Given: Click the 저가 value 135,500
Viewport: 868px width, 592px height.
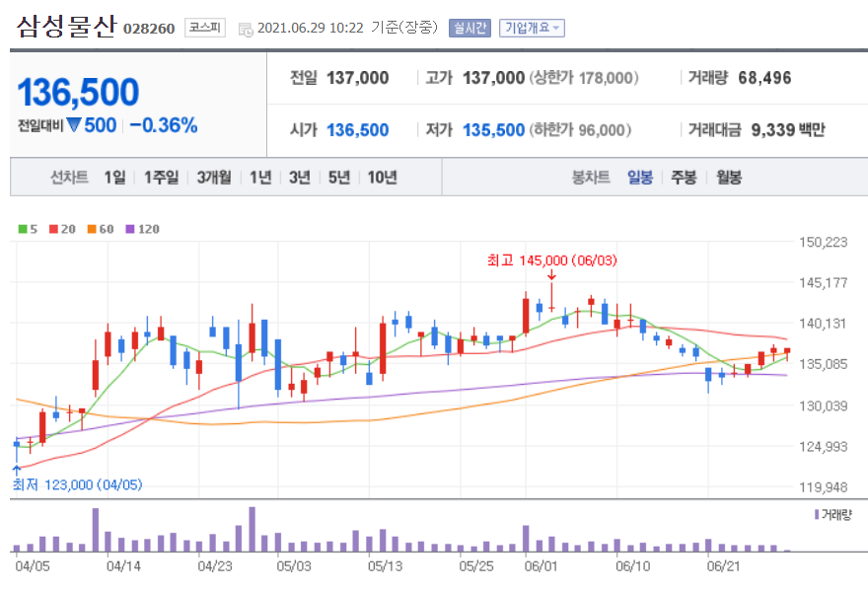Looking at the screenshot, I should (x=494, y=130).
